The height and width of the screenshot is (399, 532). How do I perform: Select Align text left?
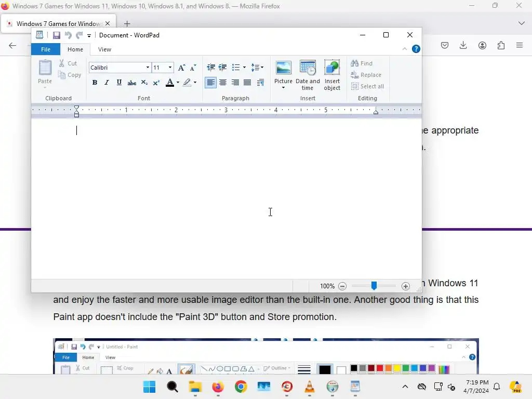210,83
